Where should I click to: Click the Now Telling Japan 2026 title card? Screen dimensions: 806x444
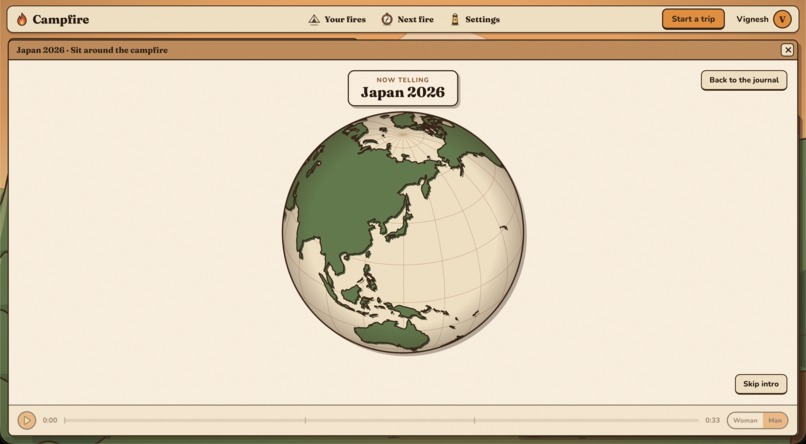coord(403,88)
